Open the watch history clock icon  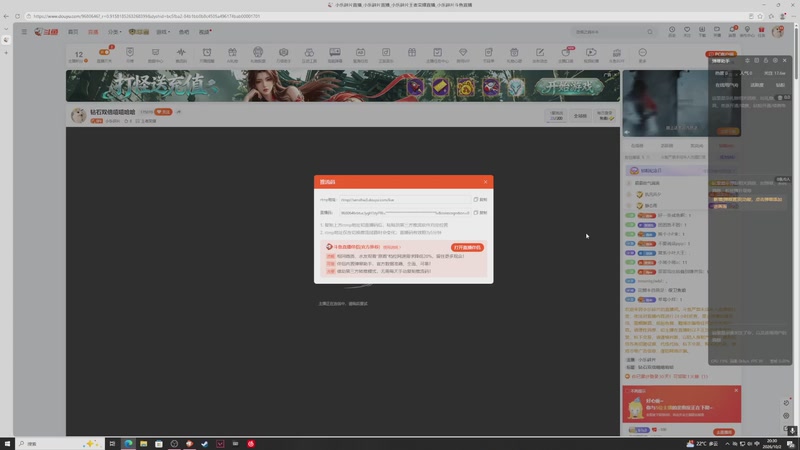[672, 30]
